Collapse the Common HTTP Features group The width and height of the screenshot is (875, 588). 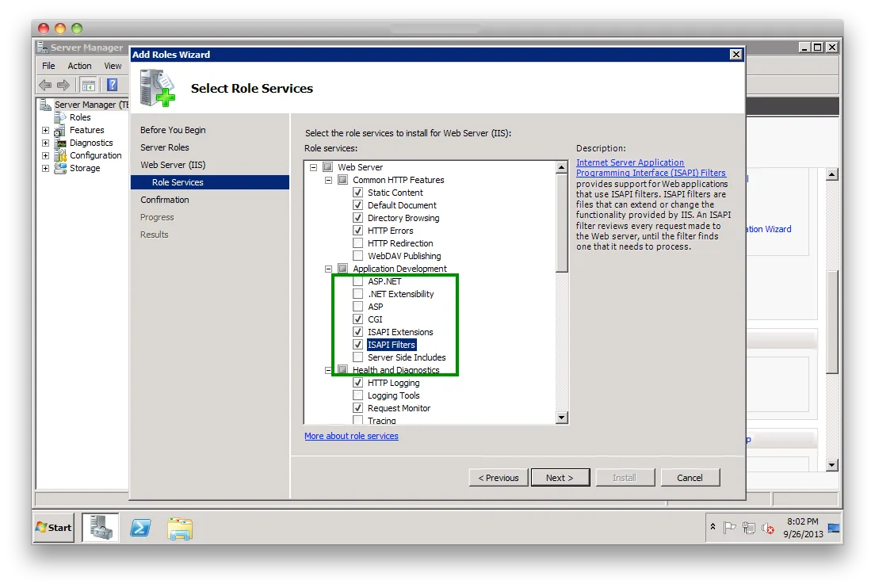tap(329, 180)
